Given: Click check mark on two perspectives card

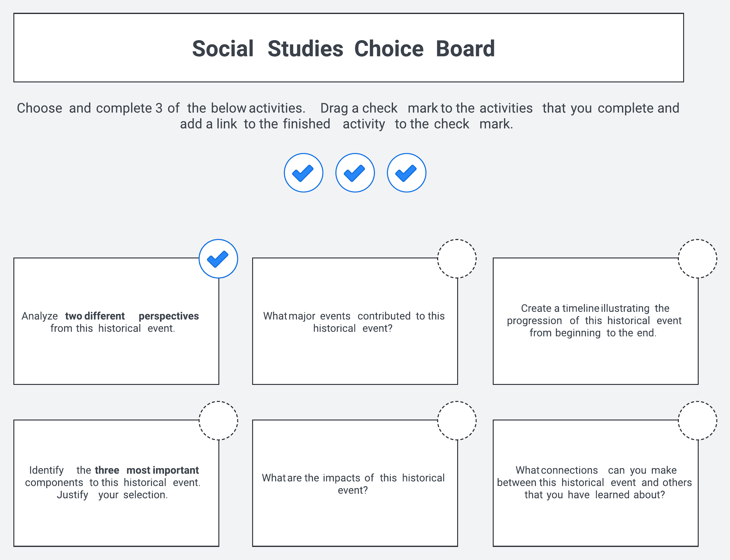Looking at the screenshot, I should pyautogui.click(x=218, y=259).
